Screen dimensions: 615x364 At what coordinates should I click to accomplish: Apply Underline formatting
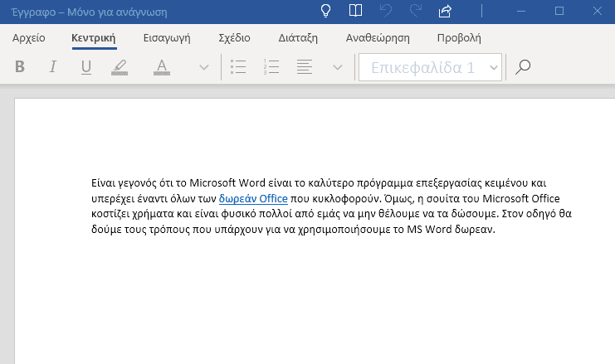coord(85,67)
